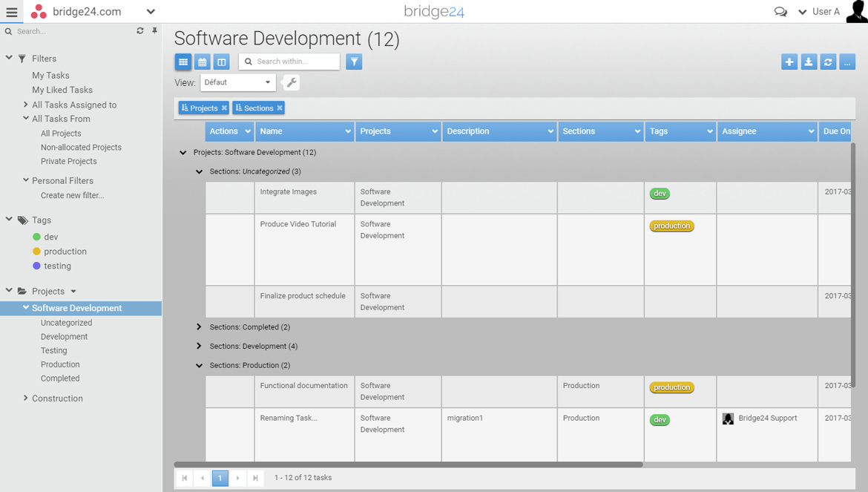Switch to calendar view

[x=203, y=62]
